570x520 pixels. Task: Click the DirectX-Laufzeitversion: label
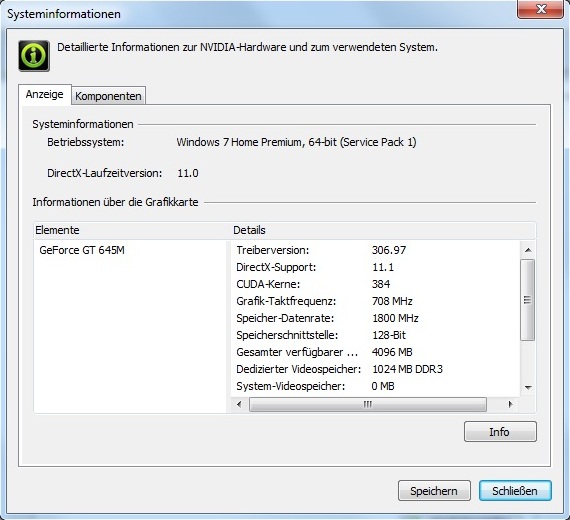(x=105, y=173)
